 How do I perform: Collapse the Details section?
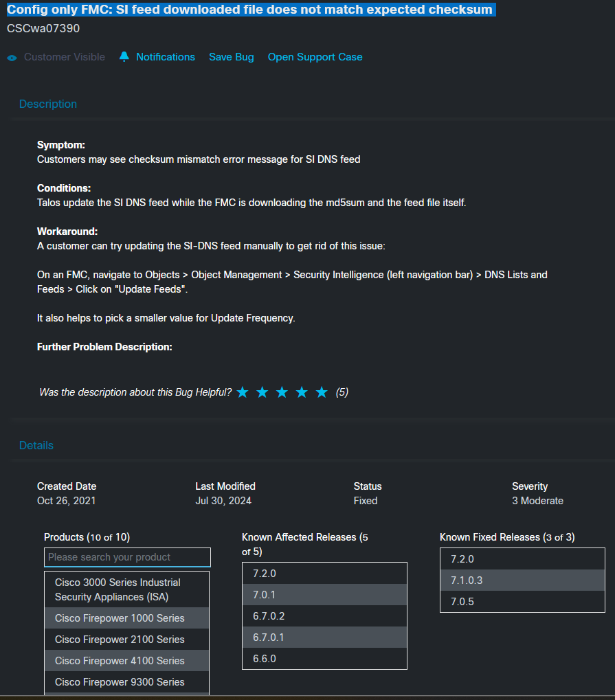tap(36, 445)
